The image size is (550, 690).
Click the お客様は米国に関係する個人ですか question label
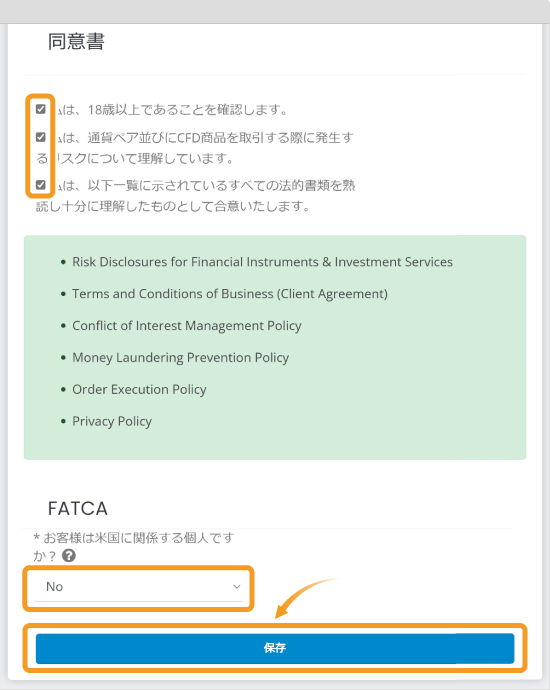click(134, 547)
